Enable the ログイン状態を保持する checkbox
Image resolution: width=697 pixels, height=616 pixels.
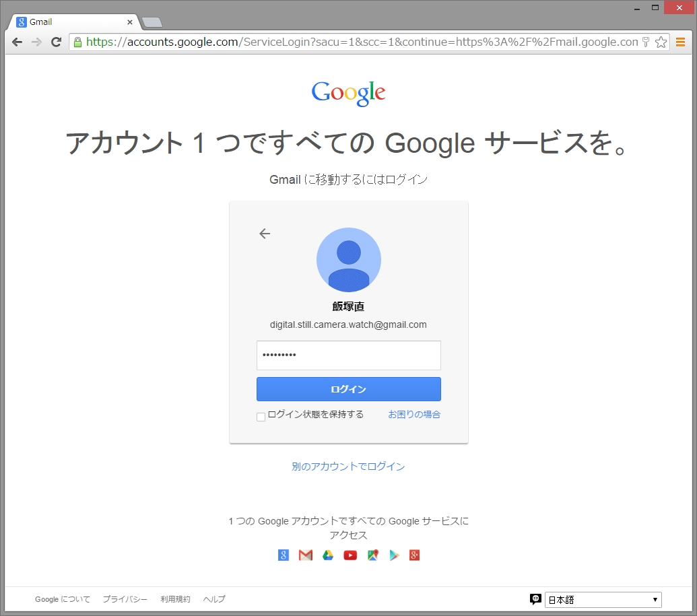tap(261, 417)
